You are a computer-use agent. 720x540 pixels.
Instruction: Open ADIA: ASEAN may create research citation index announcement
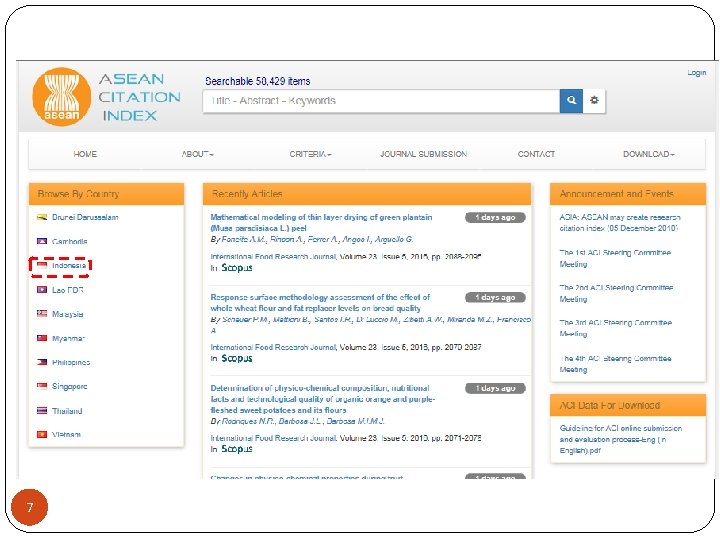620,223
